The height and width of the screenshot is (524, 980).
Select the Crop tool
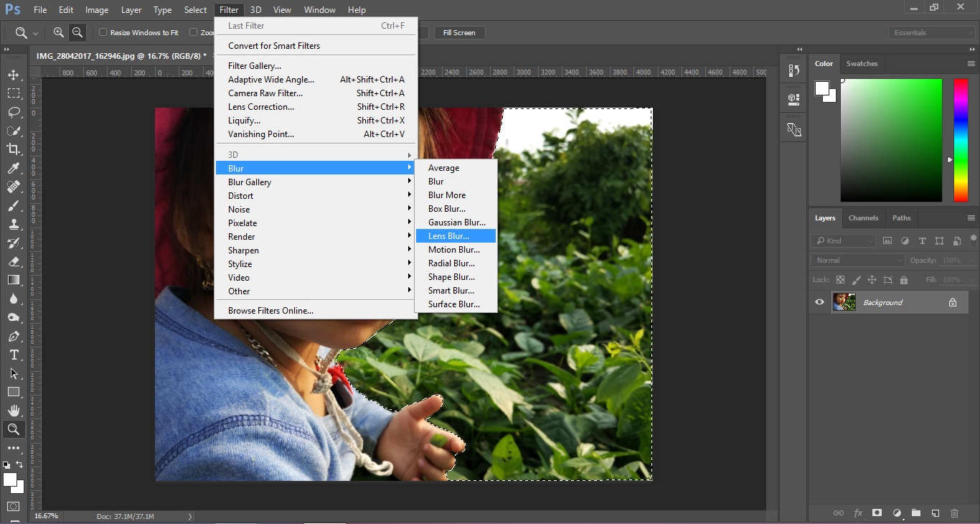click(x=14, y=149)
